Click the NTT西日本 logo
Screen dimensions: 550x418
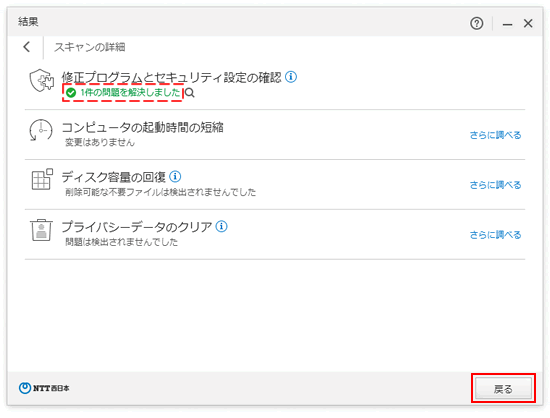tap(44, 388)
